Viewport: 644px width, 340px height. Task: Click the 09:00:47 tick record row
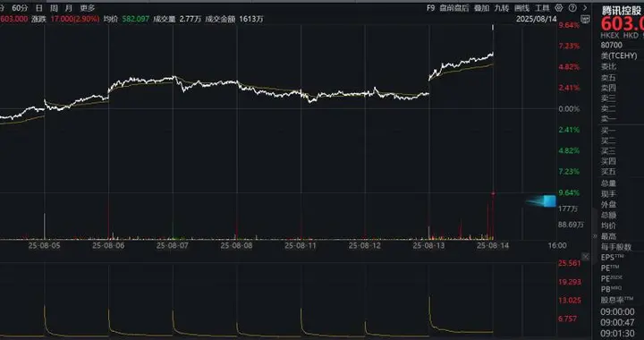[x=617, y=322]
